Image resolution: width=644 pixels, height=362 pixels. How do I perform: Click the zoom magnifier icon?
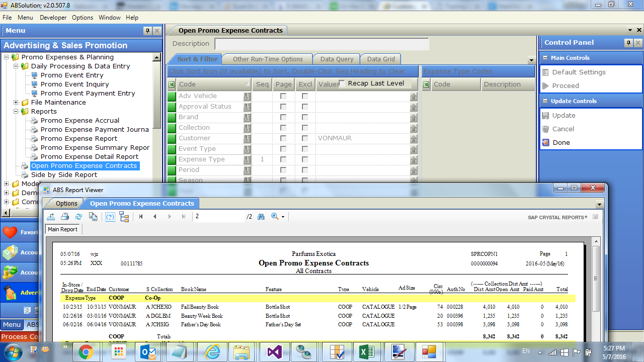pyautogui.click(x=275, y=217)
